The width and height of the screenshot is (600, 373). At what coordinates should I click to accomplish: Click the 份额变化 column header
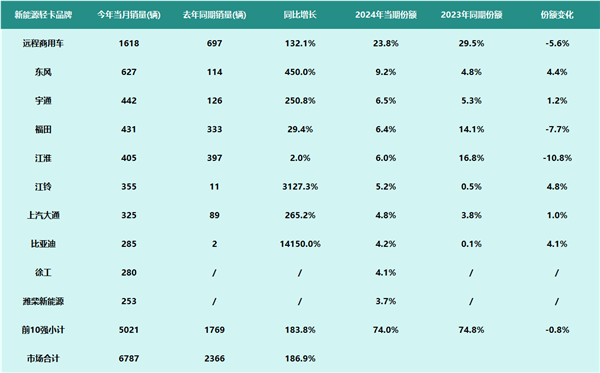pyautogui.click(x=557, y=15)
